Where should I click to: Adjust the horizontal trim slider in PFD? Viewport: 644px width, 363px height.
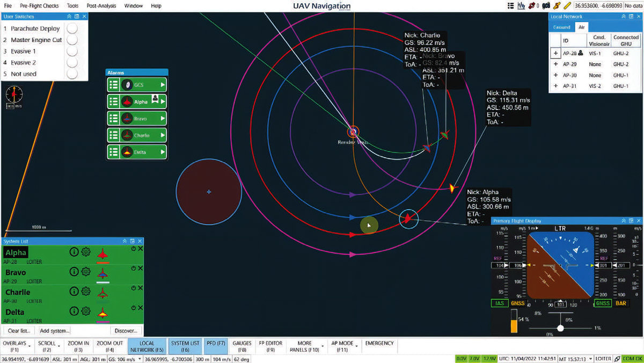(x=561, y=328)
